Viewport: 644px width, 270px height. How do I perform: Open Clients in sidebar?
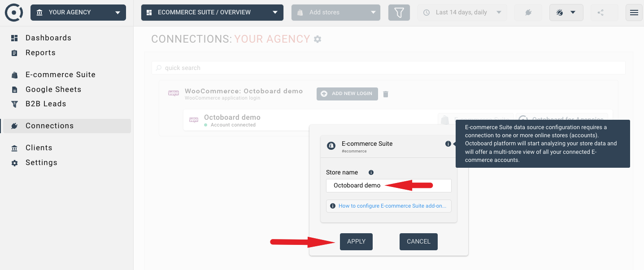tap(39, 148)
